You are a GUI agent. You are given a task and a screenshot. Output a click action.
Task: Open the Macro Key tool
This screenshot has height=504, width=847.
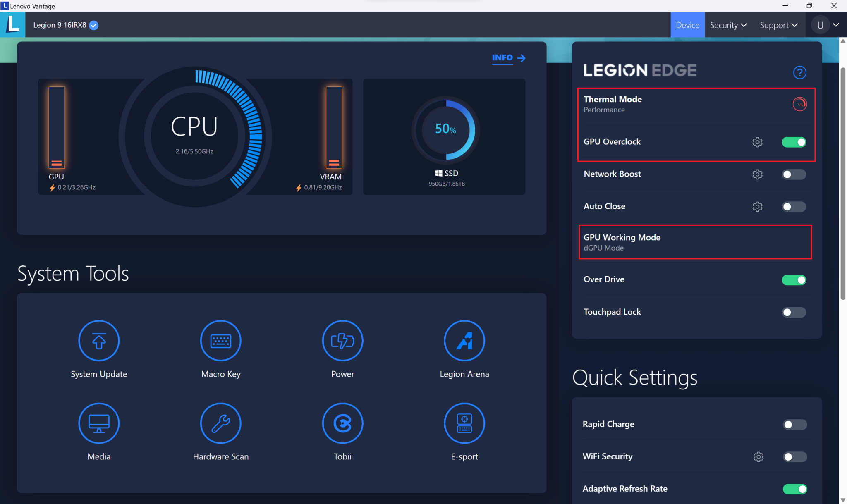coord(220,341)
